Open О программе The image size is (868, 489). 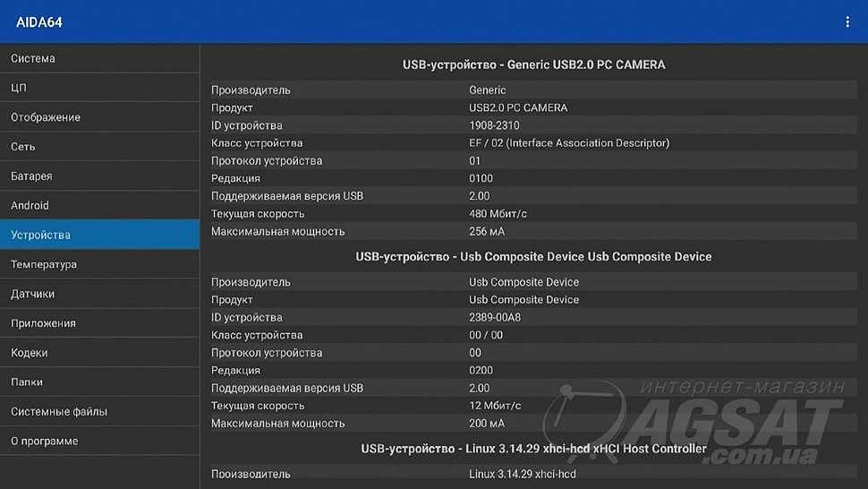point(99,441)
